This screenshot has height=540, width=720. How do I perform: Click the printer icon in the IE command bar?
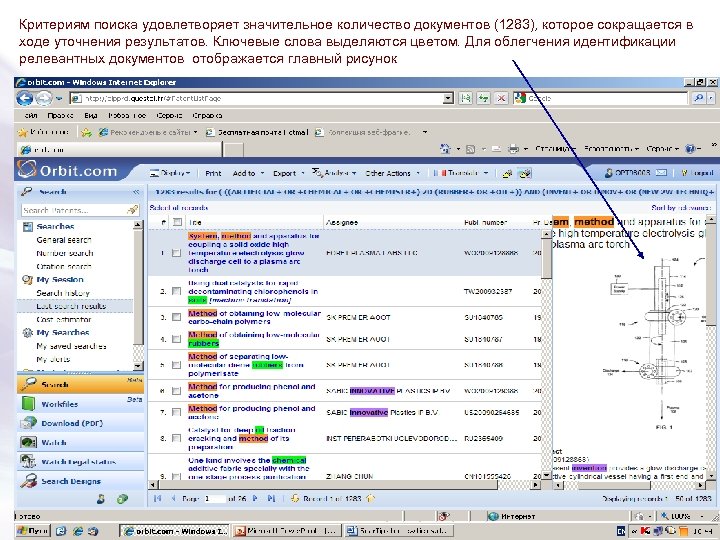[x=513, y=149]
